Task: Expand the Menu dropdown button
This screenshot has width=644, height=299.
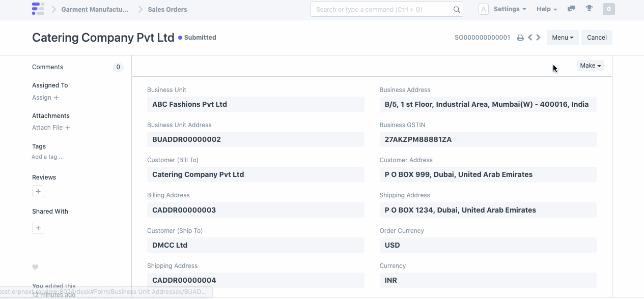Action: click(x=563, y=38)
